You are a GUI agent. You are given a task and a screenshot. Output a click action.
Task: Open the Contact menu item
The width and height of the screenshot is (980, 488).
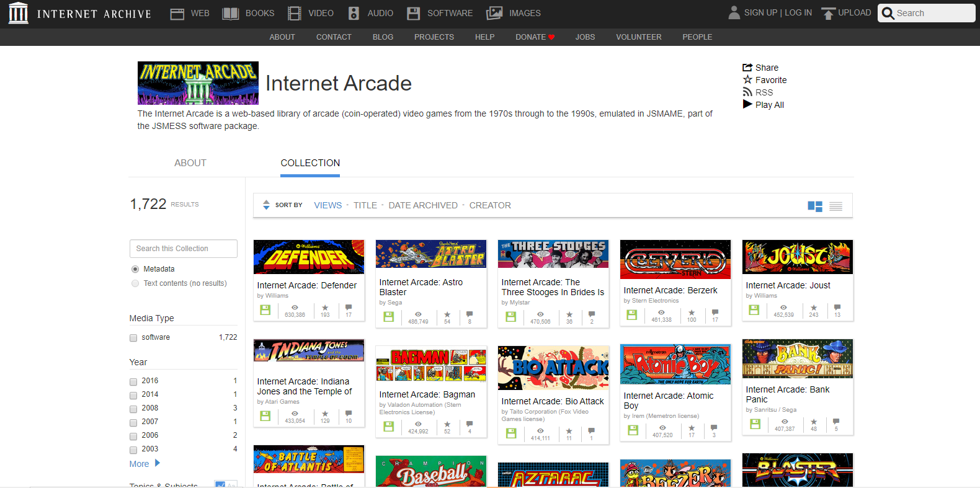point(334,37)
